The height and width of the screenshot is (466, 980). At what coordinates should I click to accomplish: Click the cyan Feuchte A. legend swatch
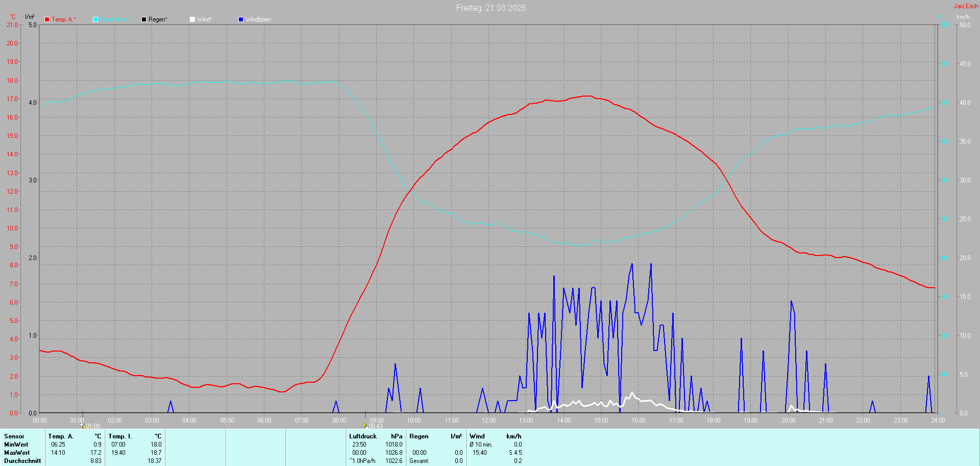(x=95, y=19)
